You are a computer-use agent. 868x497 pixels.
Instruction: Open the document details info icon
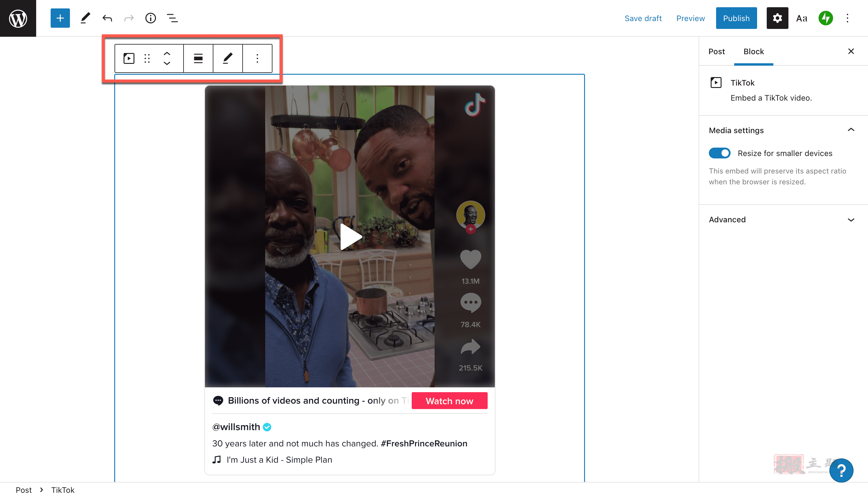click(x=151, y=18)
